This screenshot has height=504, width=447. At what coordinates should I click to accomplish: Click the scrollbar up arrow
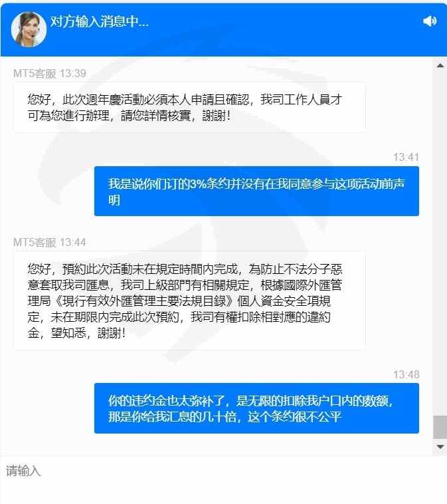[x=440, y=66]
